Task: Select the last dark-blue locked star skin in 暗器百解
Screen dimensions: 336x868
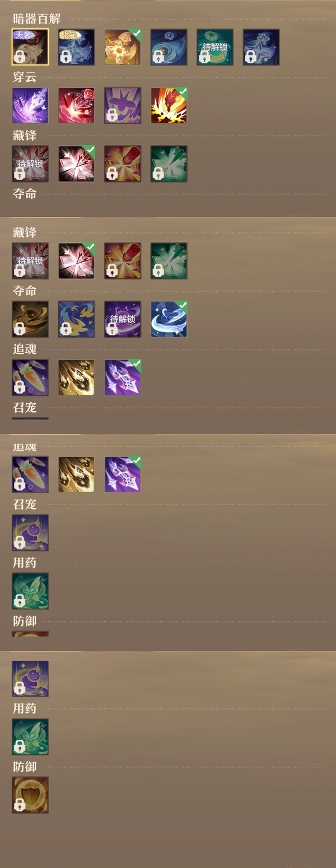Action: tap(261, 48)
